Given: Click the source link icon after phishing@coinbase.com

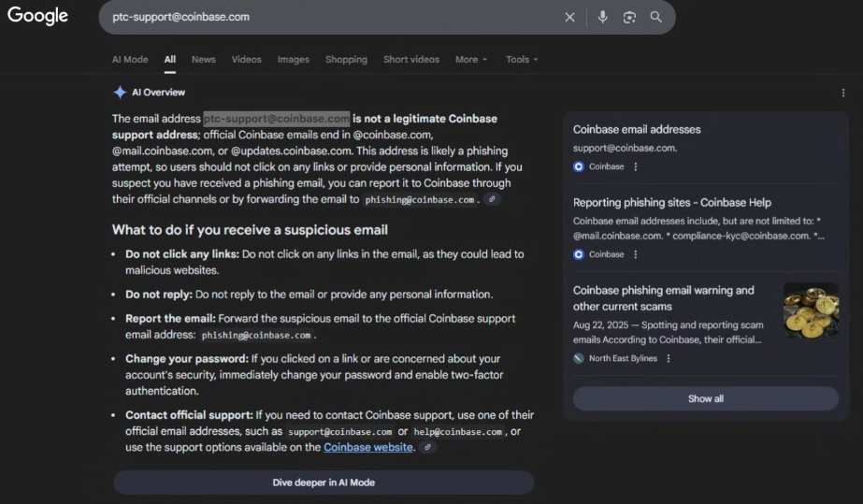Looking at the screenshot, I should [493, 199].
